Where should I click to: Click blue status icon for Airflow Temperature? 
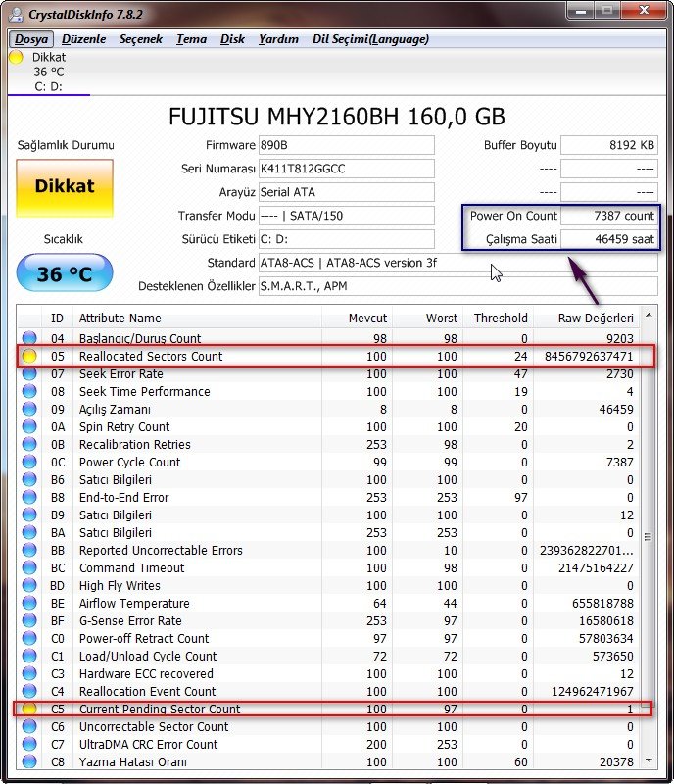tap(29, 603)
